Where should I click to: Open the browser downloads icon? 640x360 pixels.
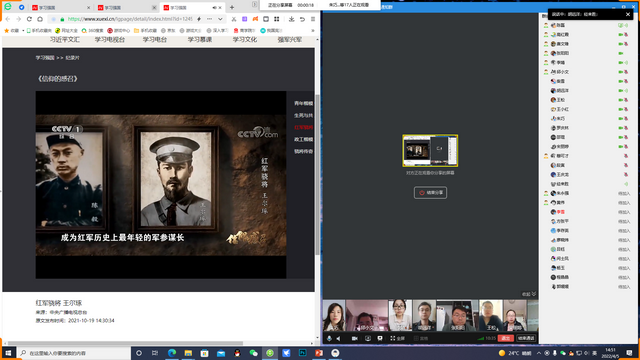tap(291, 19)
